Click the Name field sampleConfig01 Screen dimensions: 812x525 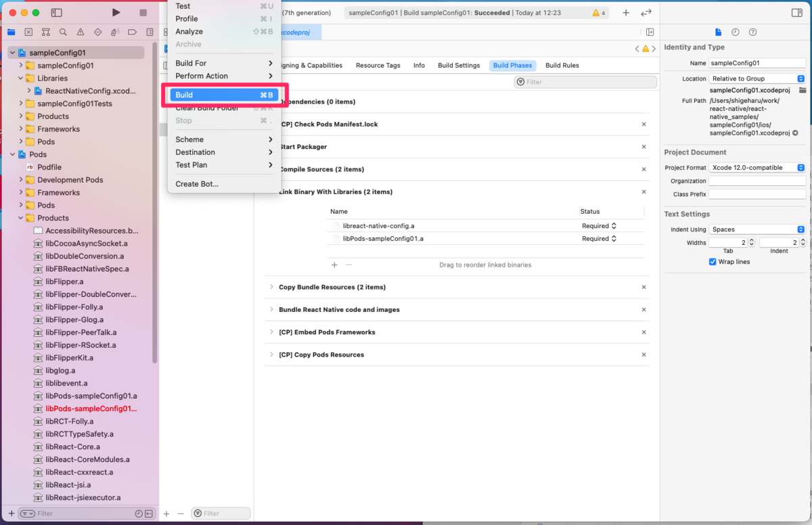click(x=757, y=63)
